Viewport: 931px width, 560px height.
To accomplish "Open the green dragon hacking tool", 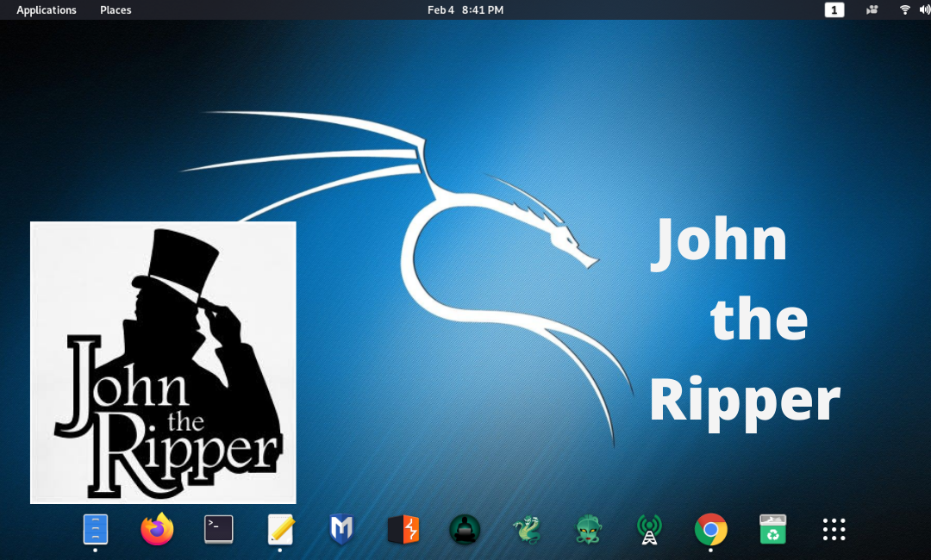I will pyautogui.click(x=527, y=530).
